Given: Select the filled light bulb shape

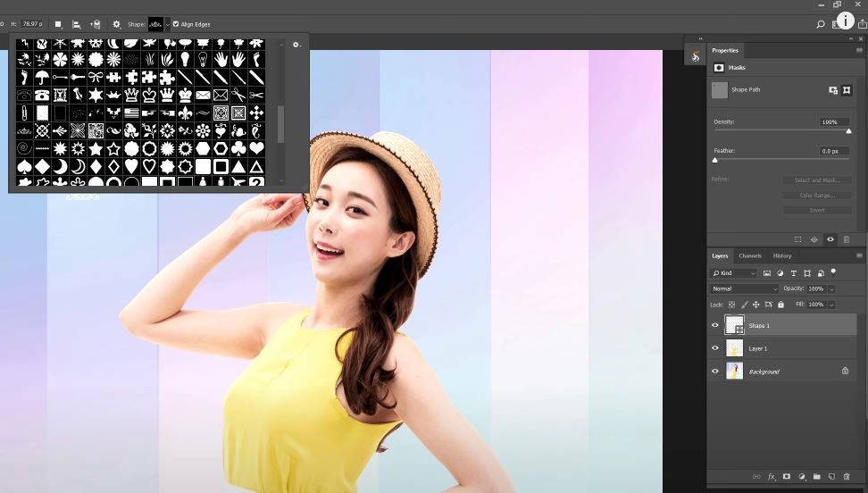Looking at the screenshot, I should coord(185,59).
